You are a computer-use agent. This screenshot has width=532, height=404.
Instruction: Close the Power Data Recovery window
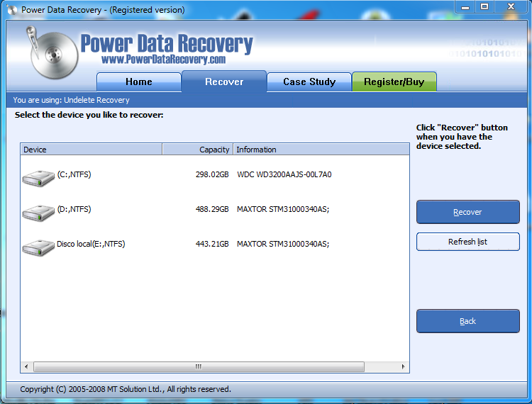(511, 7)
